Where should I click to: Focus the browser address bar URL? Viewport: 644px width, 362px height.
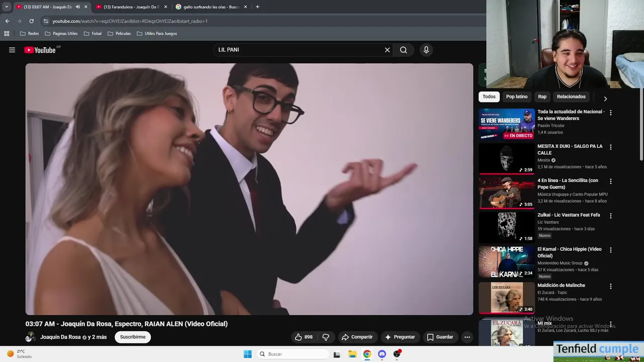tap(130, 21)
